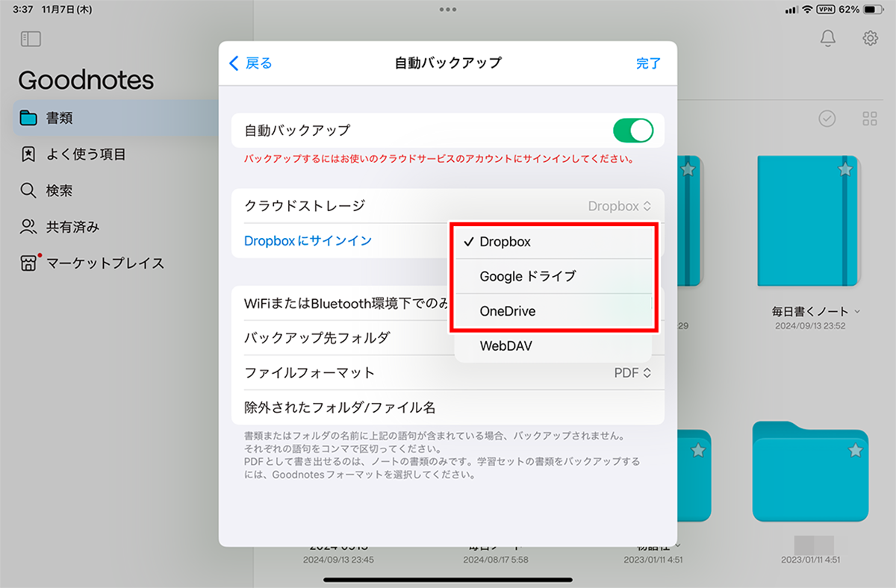Open the ファイルフォーマット PDF dropdown
This screenshot has width=896, height=588.
[x=632, y=372]
